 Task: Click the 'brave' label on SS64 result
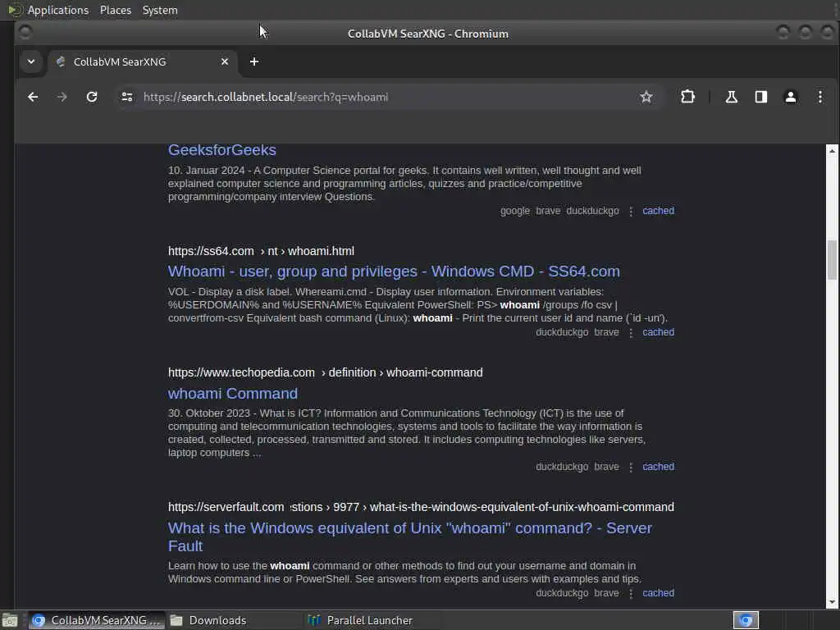click(x=606, y=332)
